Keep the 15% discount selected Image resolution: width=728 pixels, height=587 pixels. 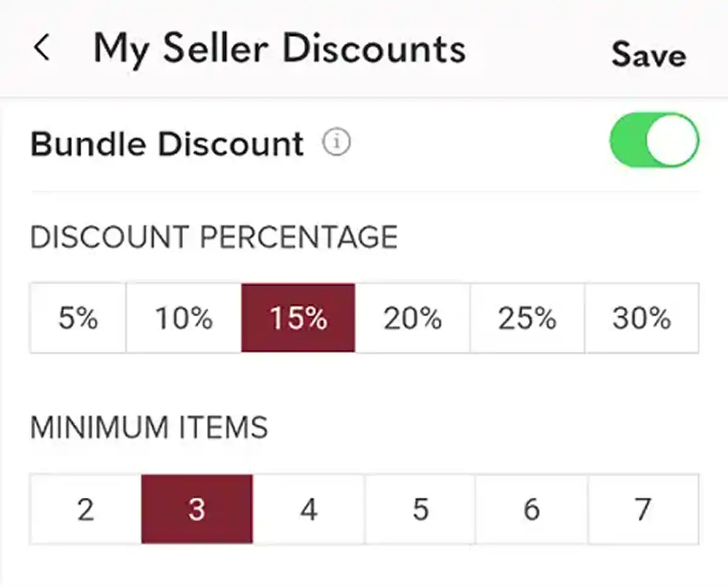tap(298, 317)
